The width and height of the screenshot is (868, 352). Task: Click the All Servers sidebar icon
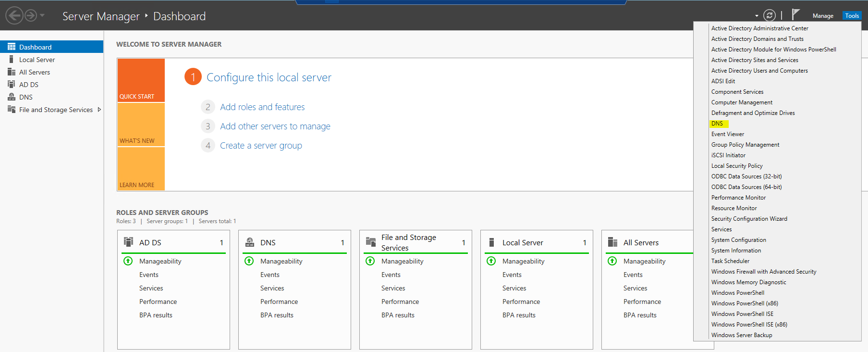12,72
